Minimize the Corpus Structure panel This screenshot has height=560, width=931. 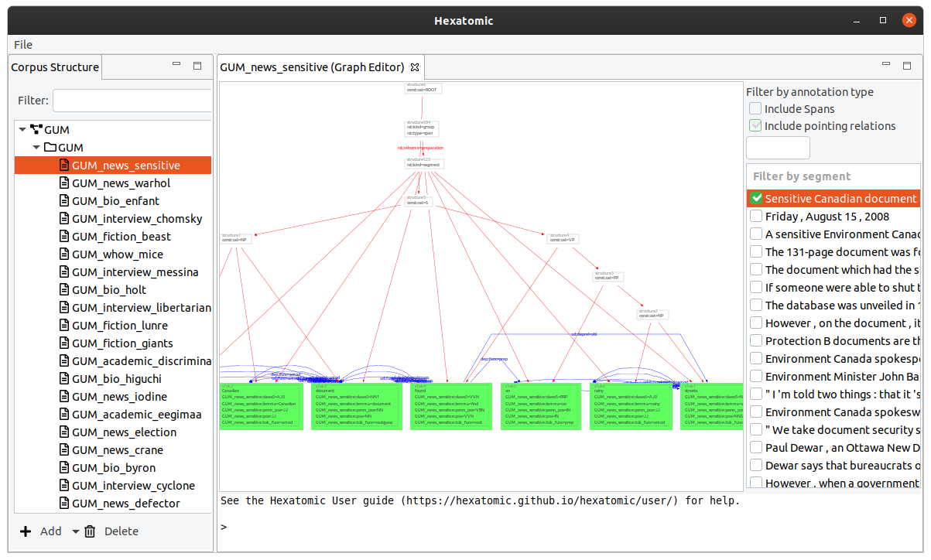(176, 66)
